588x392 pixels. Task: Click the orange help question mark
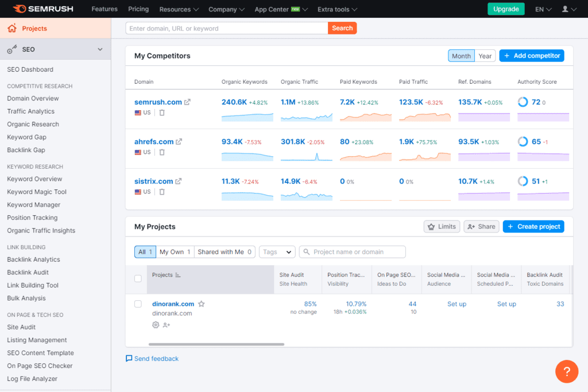pyautogui.click(x=567, y=371)
